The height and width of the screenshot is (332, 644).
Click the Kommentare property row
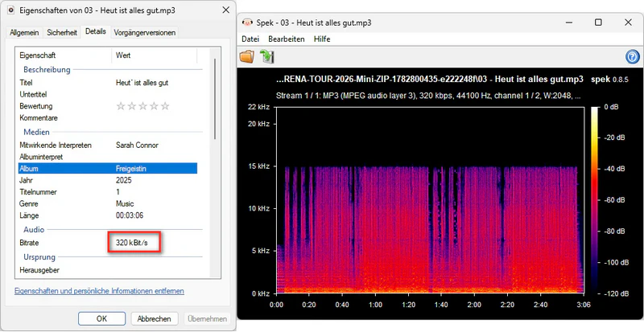tap(108, 118)
